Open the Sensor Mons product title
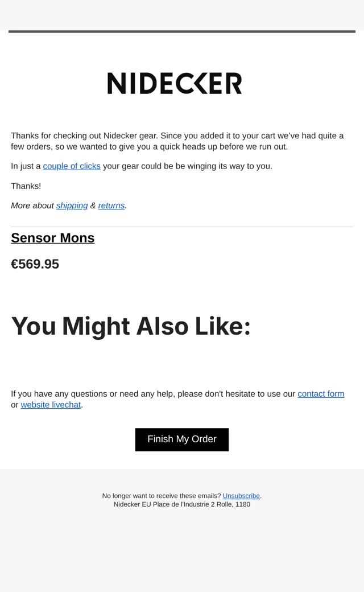 click(53, 238)
